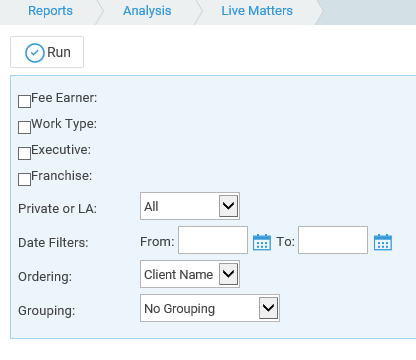Run the report with the Run button
416x360 pixels.
47,52
